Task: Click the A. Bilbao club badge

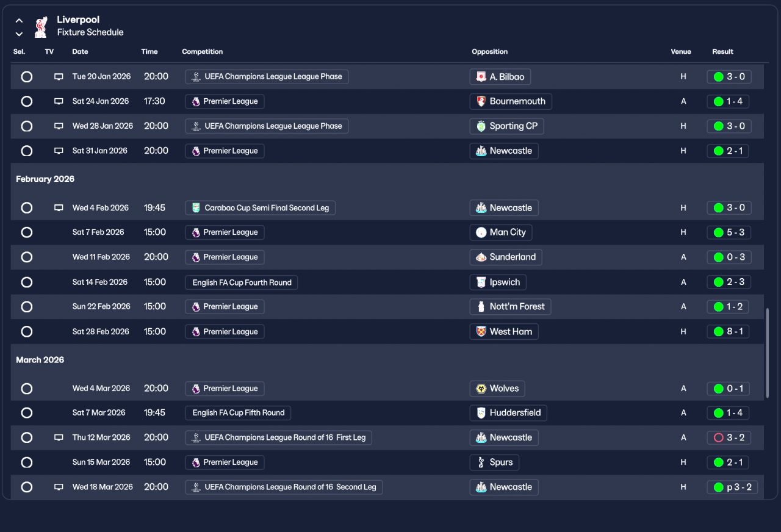Action: coord(481,77)
